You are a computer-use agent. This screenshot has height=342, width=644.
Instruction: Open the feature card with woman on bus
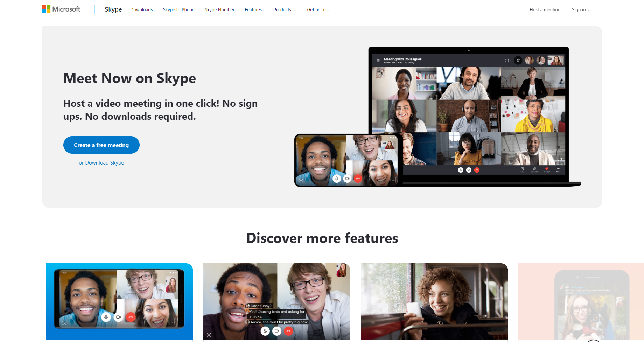click(434, 302)
